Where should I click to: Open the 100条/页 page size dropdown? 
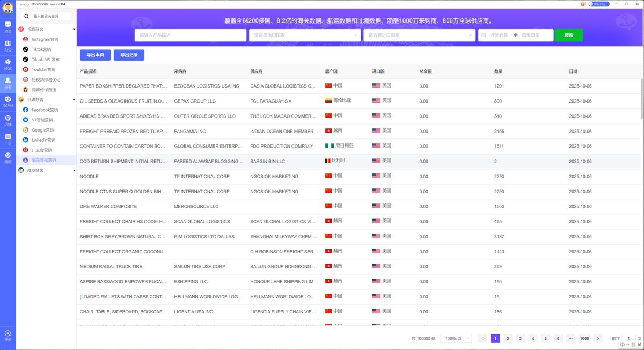456,338
